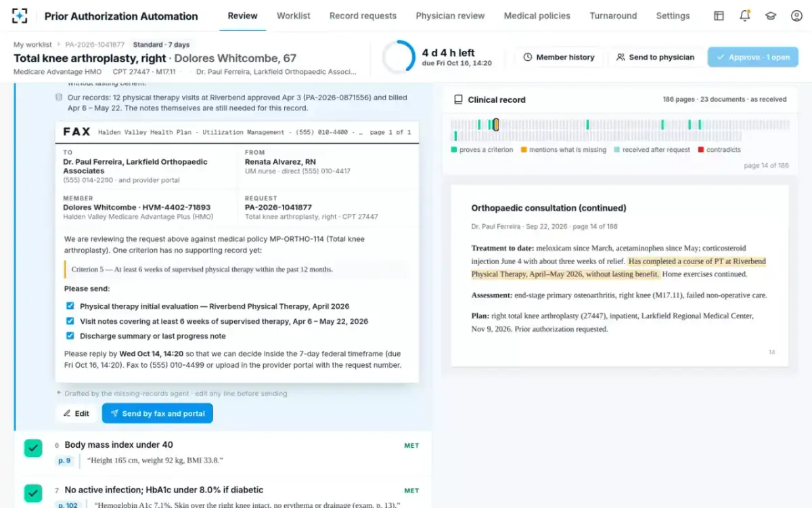Click 'Orthopaedic consultation (continued)' heading
The height and width of the screenshot is (508, 812).
(x=549, y=208)
